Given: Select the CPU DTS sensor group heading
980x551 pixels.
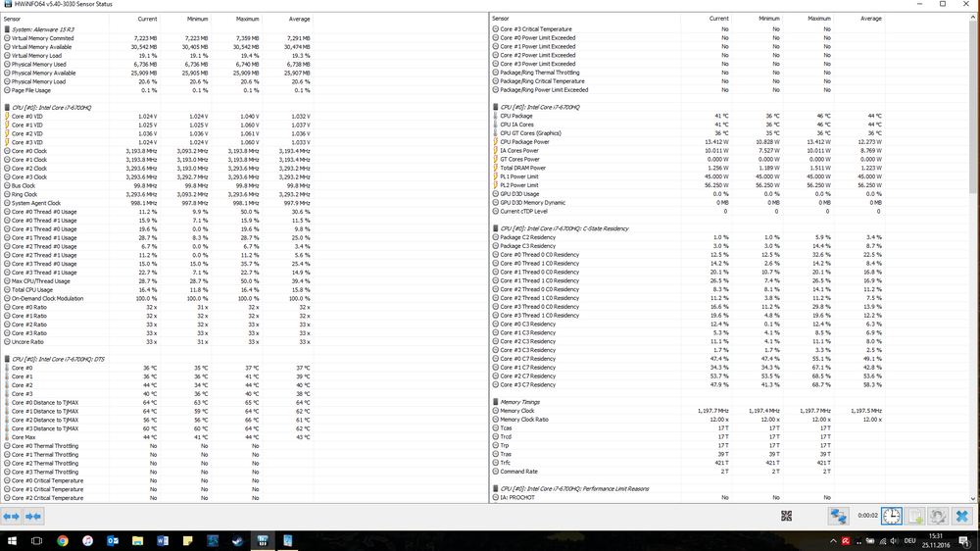Looking at the screenshot, I should [x=57, y=359].
